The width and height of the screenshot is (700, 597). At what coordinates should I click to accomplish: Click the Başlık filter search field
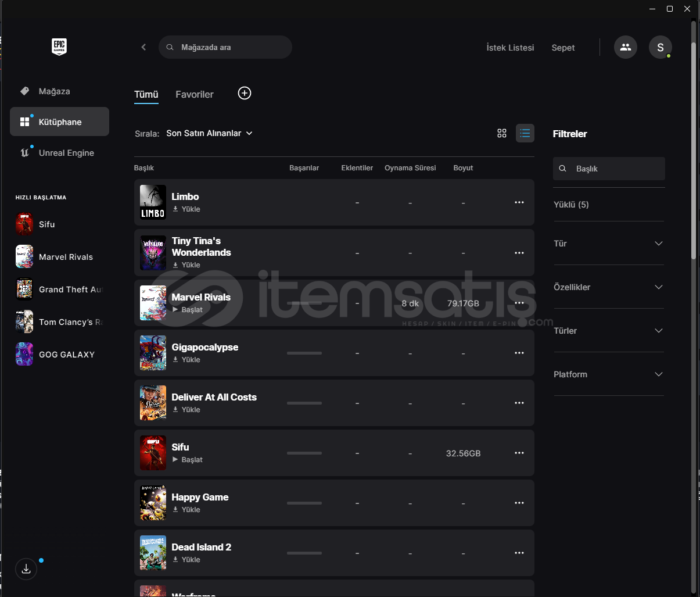click(609, 169)
